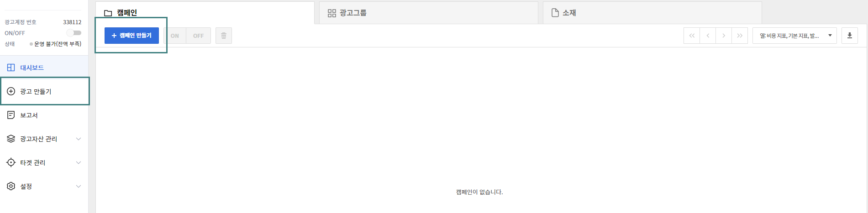
Task: Switch to the 소재 tab
Action: [x=652, y=13]
